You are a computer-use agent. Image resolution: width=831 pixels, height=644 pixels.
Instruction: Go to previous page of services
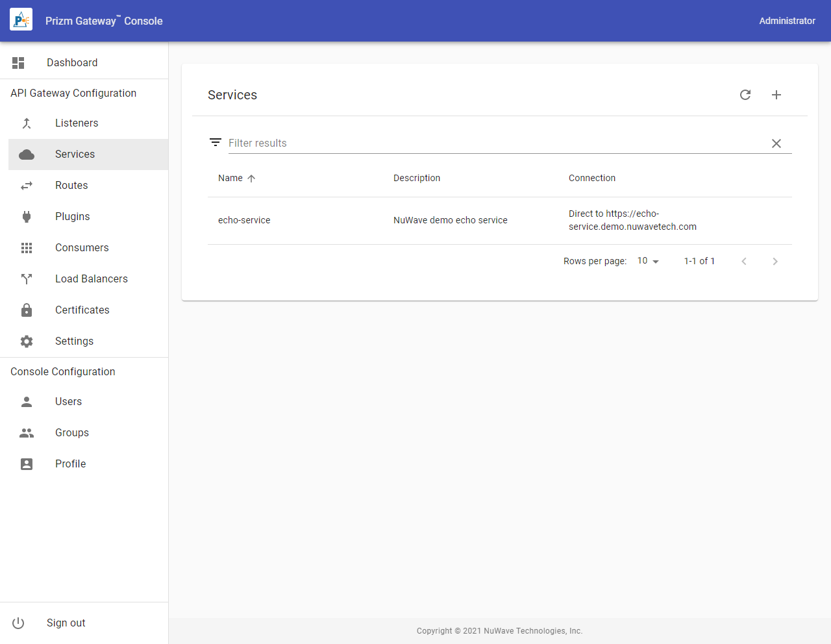[x=744, y=262]
